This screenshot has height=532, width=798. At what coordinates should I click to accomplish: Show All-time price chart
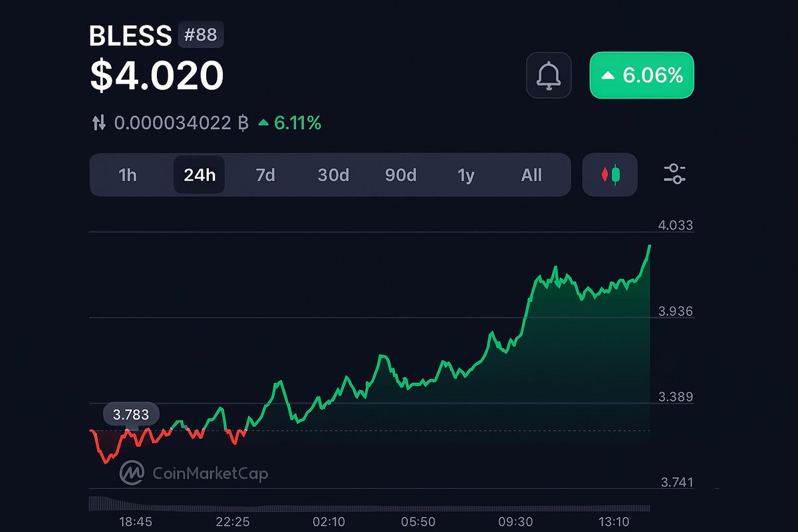(x=531, y=175)
